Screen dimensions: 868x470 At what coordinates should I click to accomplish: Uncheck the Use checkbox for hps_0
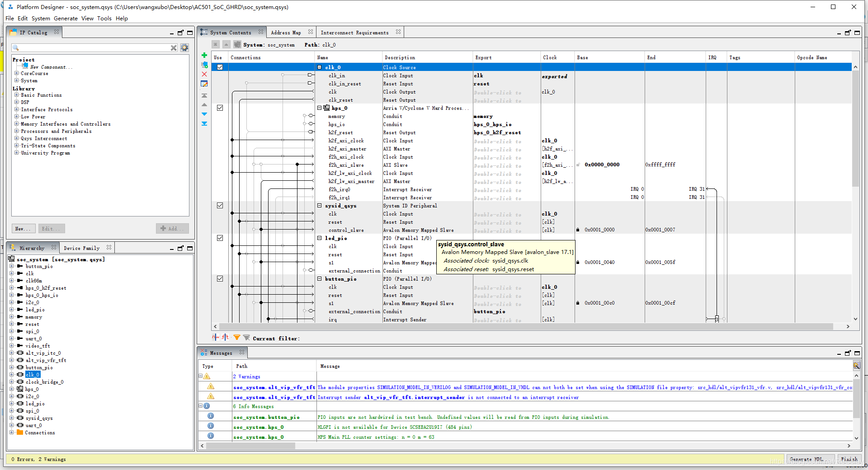point(220,108)
